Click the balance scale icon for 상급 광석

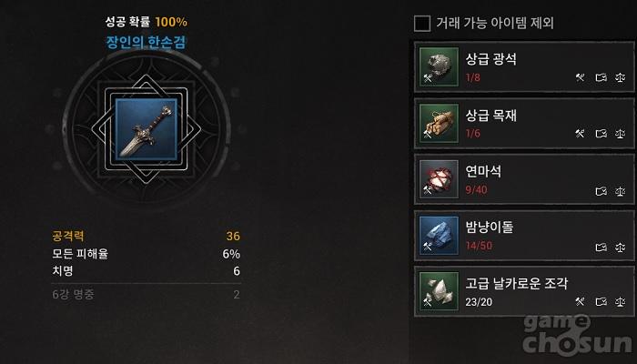[620, 77]
